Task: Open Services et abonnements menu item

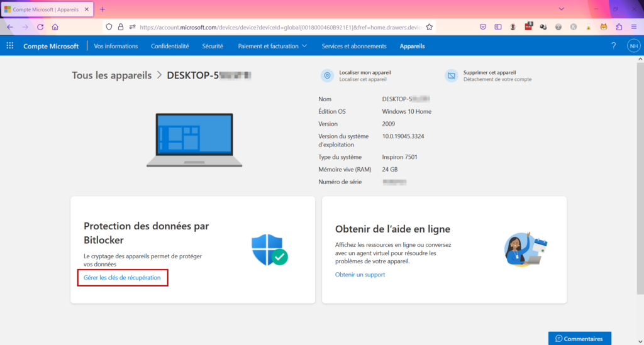Action: click(353, 46)
